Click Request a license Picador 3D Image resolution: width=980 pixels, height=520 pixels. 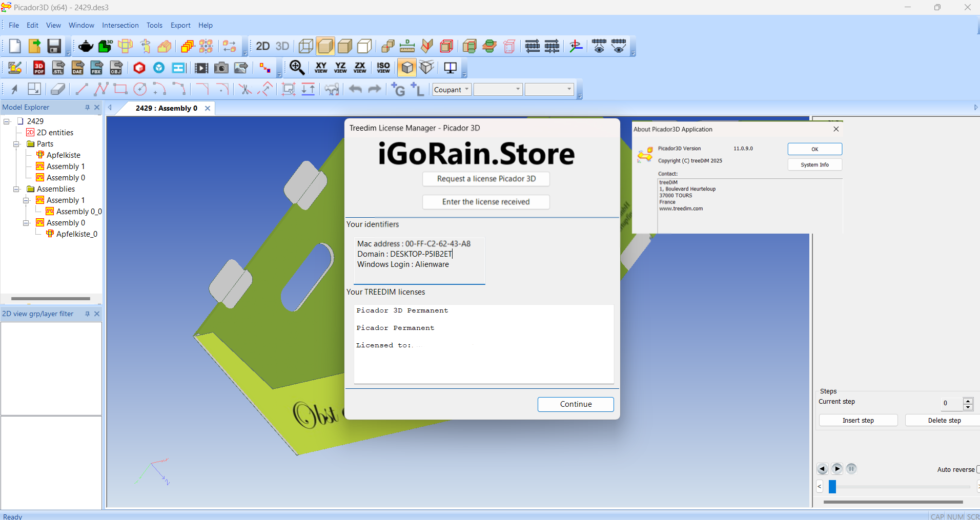click(x=486, y=179)
